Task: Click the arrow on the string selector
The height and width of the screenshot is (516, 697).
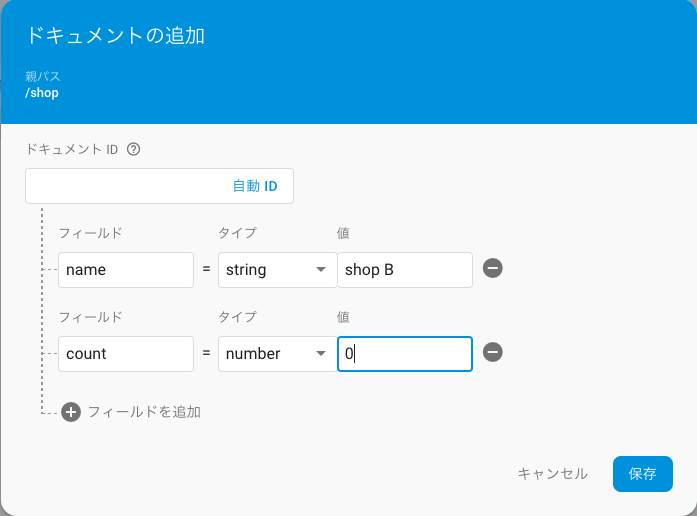Action: coord(321,269)
